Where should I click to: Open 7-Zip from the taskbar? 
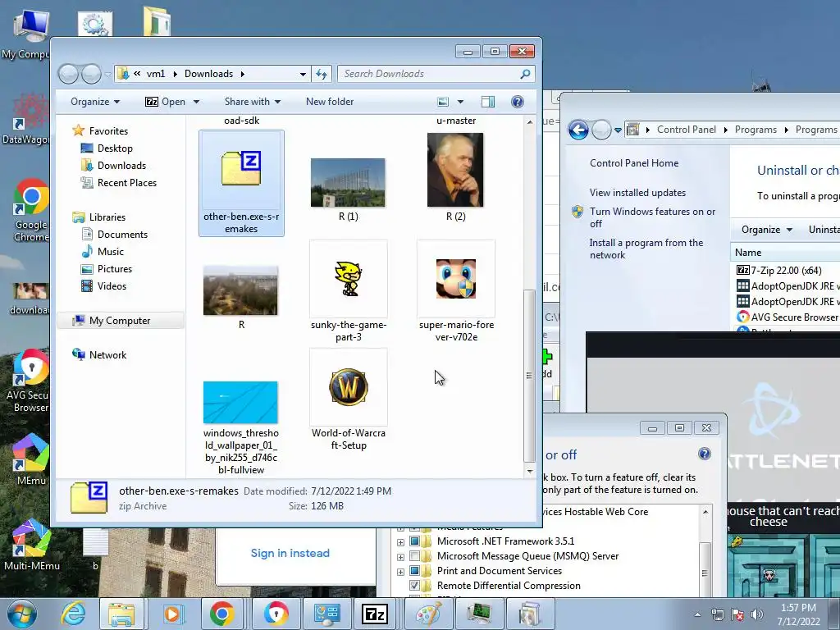point(375,614)
